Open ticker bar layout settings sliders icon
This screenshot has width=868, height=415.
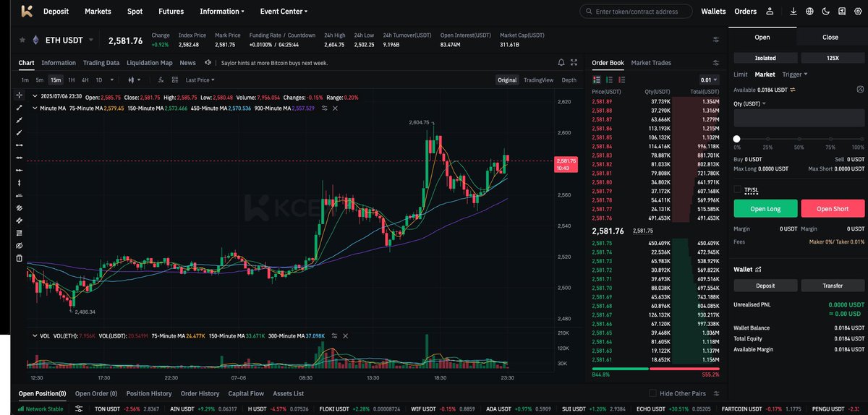716,40
